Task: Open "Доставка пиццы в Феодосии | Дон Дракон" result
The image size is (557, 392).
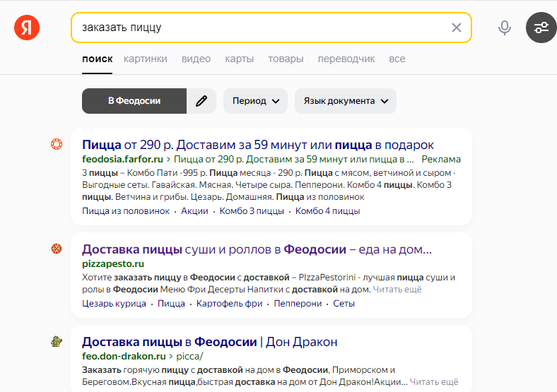Action: point(209,342)
